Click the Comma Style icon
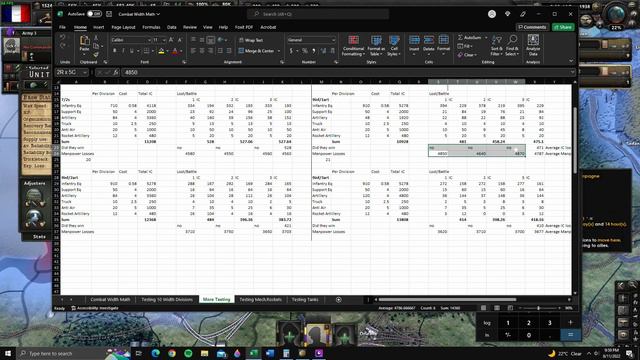 tap(313, 51)
